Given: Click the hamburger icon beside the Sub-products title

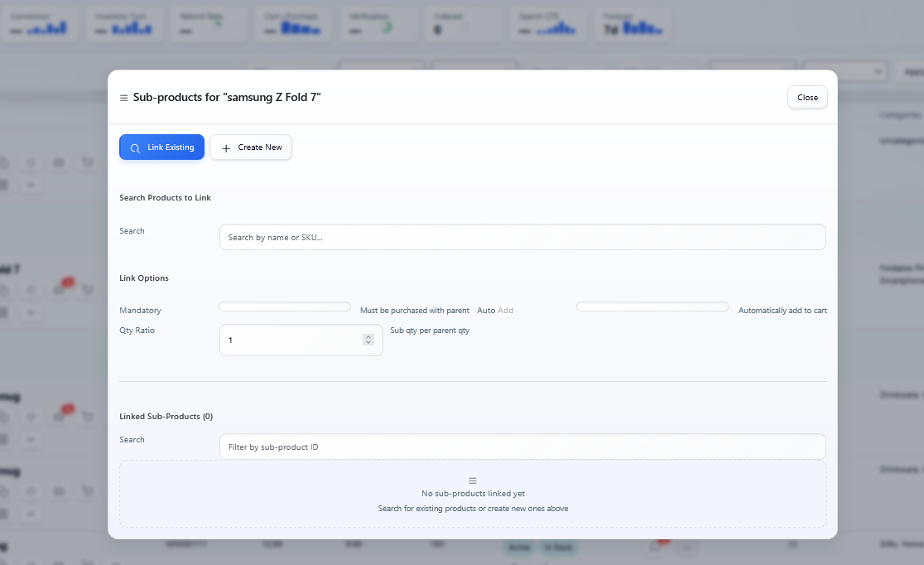Looking at the screenshot, I should pyautogui.click(x=123, y=98).
